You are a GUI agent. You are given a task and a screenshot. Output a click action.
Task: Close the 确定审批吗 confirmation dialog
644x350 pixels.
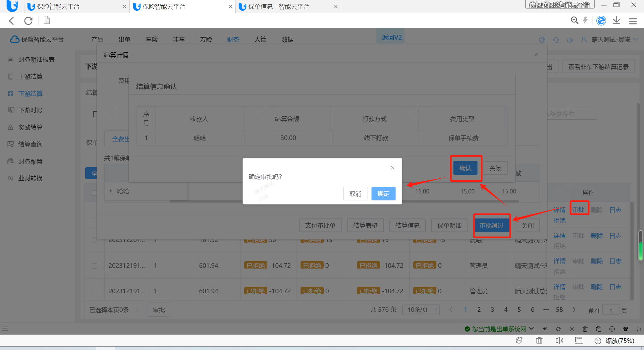[393, 168]
